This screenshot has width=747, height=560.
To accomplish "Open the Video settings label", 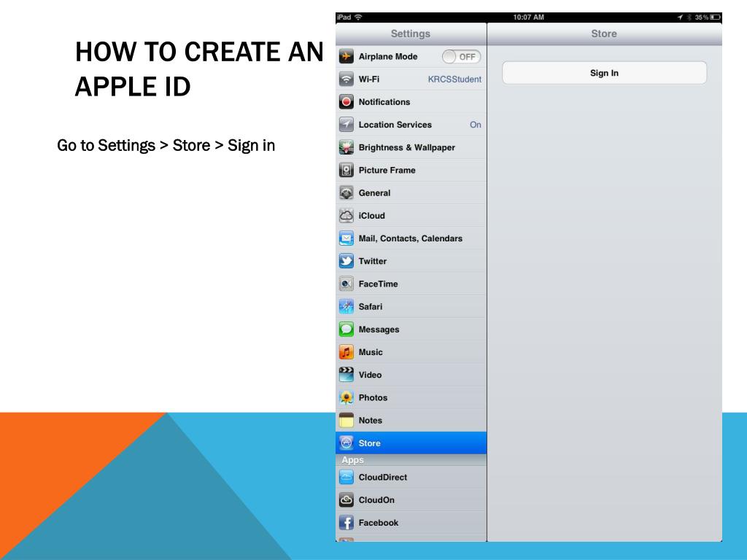I will (x=370, y=375).
